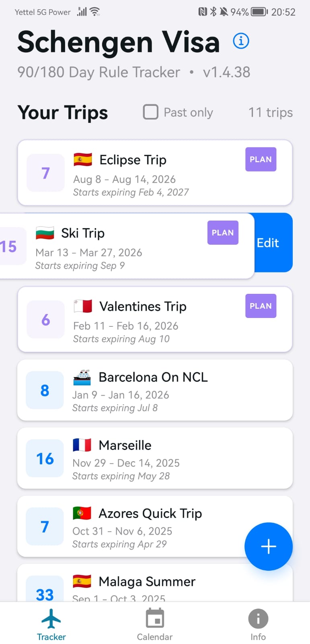The image size is (310, 644).
Task: Tap the info icon beside Schengen Visa title
Action: tap(241, 41)
